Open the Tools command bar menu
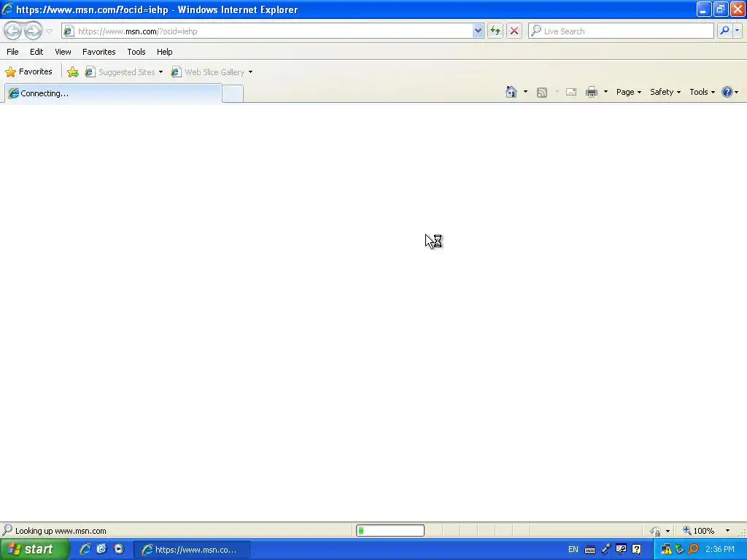The image size is (747, 560). coord(703,92)
